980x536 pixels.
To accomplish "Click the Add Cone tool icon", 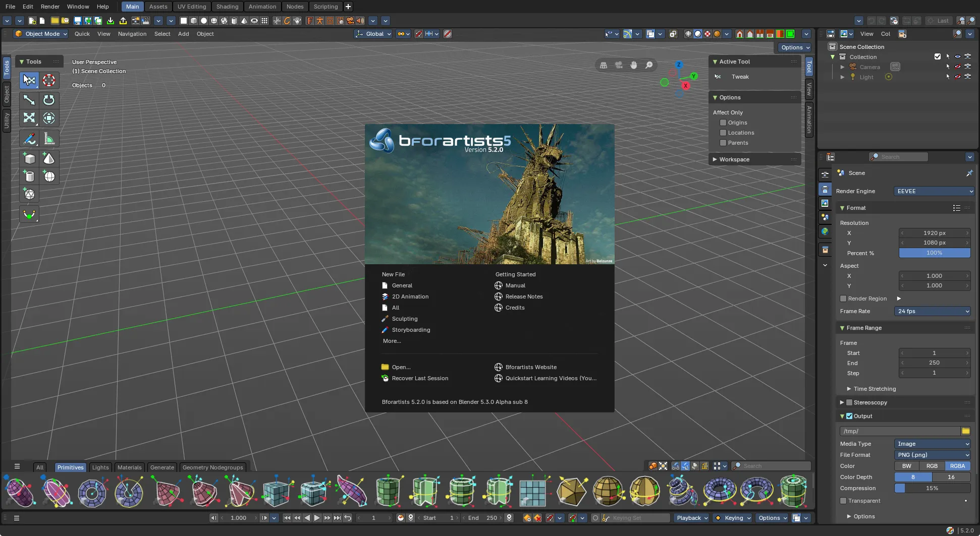I will coord(49,158).
